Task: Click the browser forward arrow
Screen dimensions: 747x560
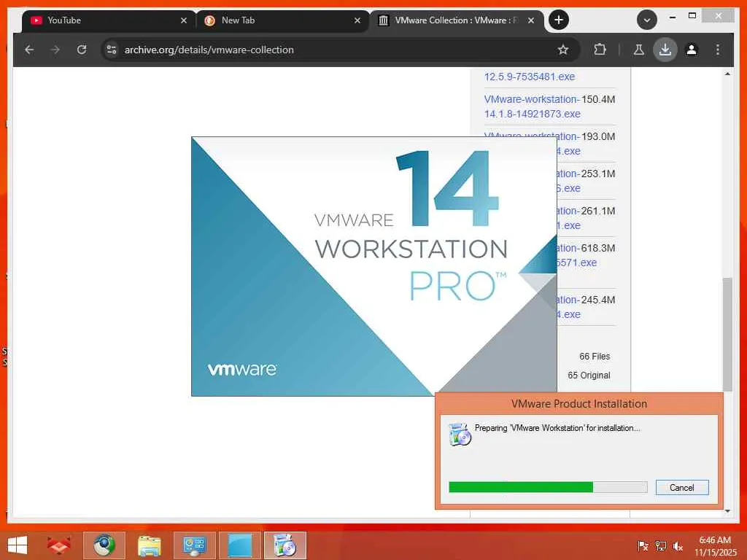Action: pyautogui.click(x=55, y=50)
